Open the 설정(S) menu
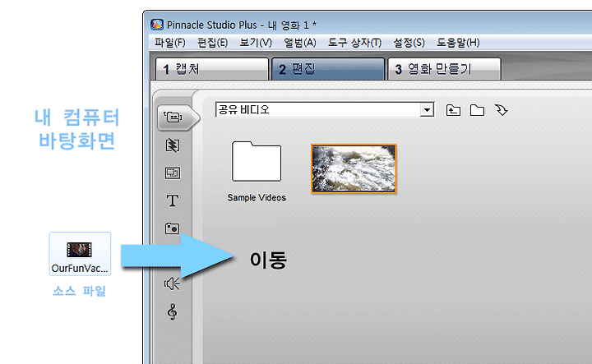The width and height of the screenshot is (592, 364). pyautogui.click(x=409, y=43)
